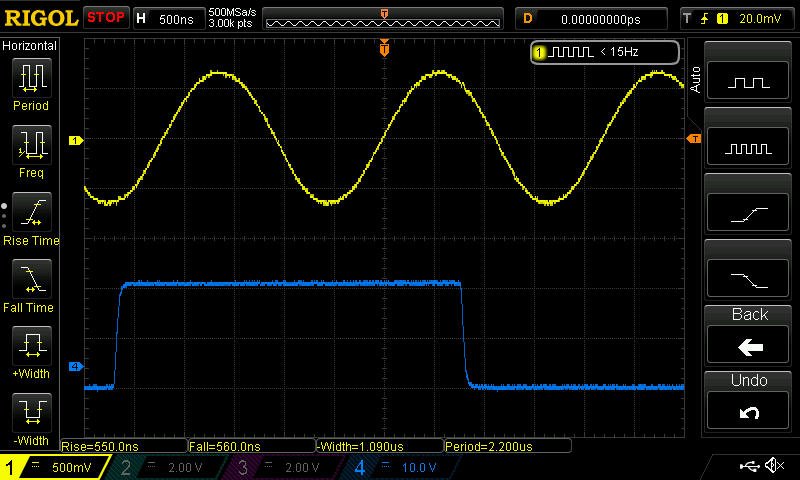
Task: Toggle channel 4 at 10.0 V
Action: coord(398,467)
